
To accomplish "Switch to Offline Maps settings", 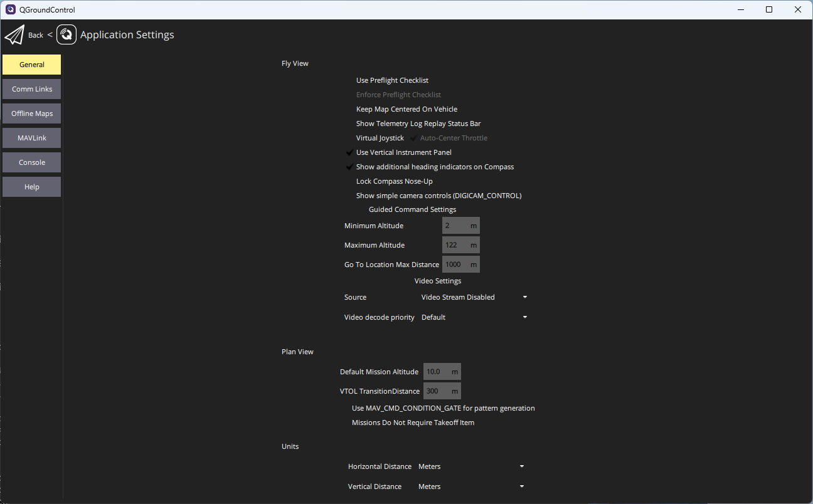I will 32,113.
